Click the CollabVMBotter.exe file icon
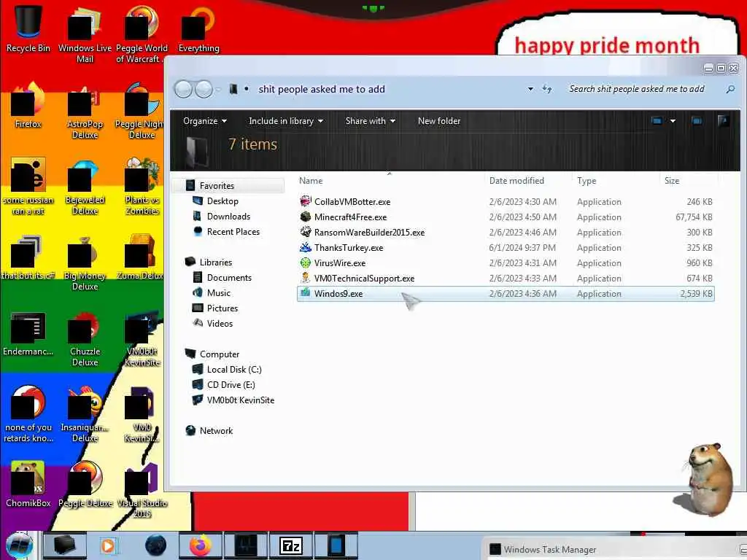This screenshot has height=560, width=747. pyautogui.click(x=306, y=201)
